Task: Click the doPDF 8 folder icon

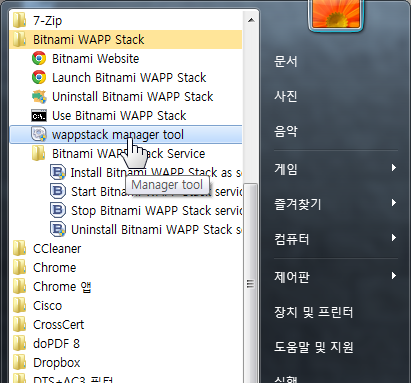Action: (20, 344)
